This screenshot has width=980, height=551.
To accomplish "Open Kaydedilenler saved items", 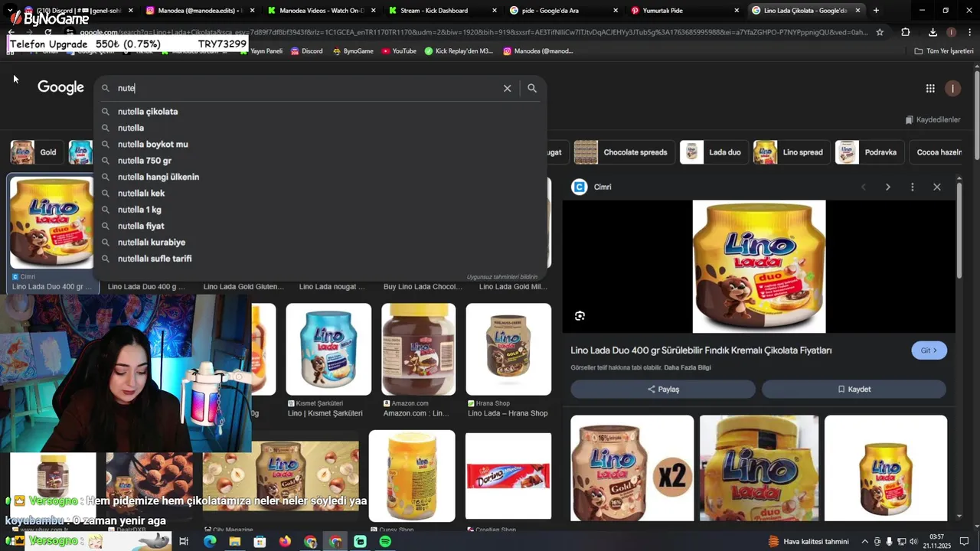I will [933, 119].
